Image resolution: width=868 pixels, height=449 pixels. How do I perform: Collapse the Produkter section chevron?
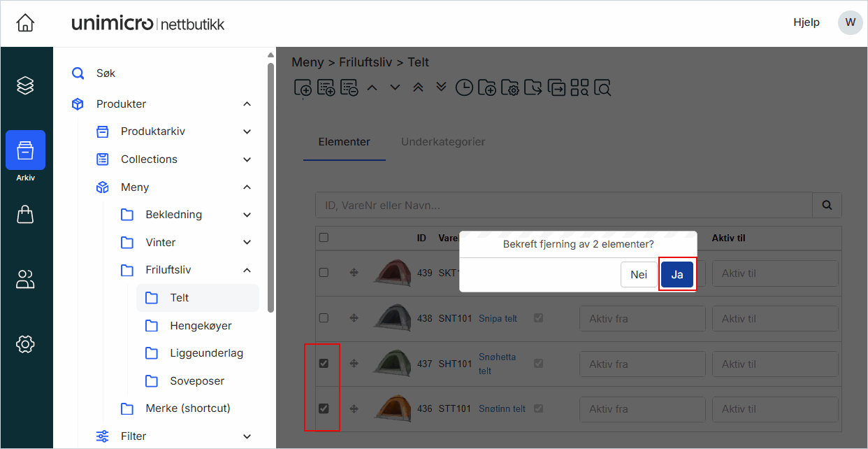coord(247,104)
